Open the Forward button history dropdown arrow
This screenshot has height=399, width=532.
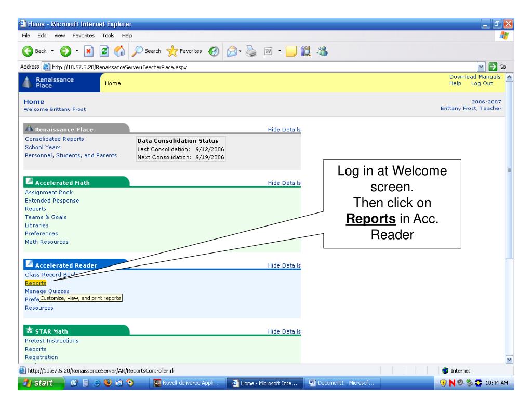coord(77,51)
